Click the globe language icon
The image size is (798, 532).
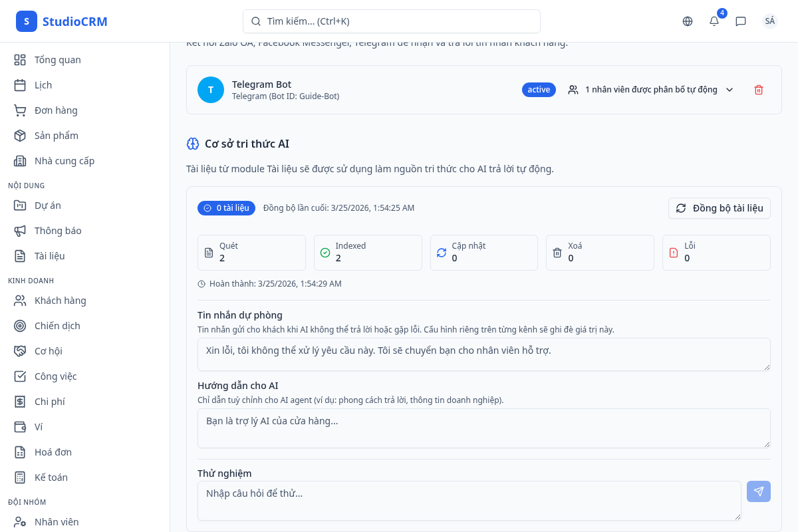point(688,21)
